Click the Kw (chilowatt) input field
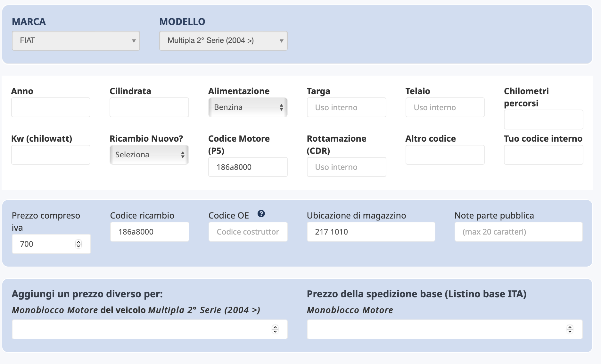Image resolution: width=601 pixels, height=364 pixels. pyautogui.click(x=51, y=155)
